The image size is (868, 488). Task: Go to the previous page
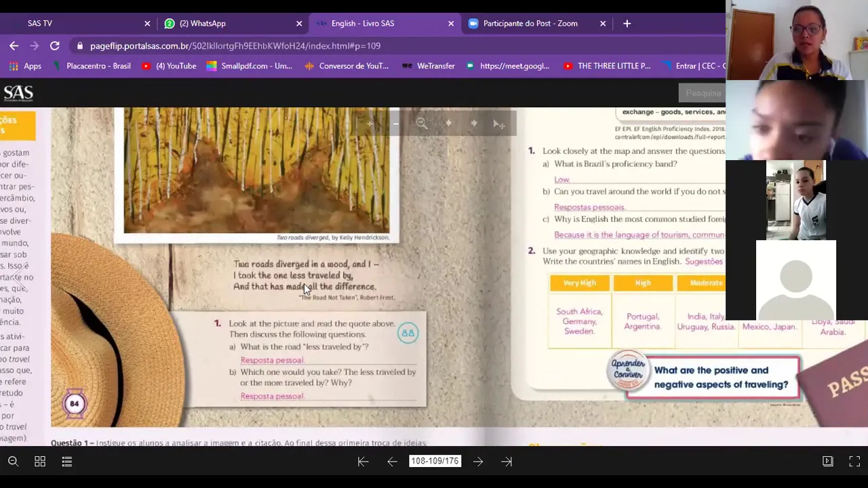point(392,462)
